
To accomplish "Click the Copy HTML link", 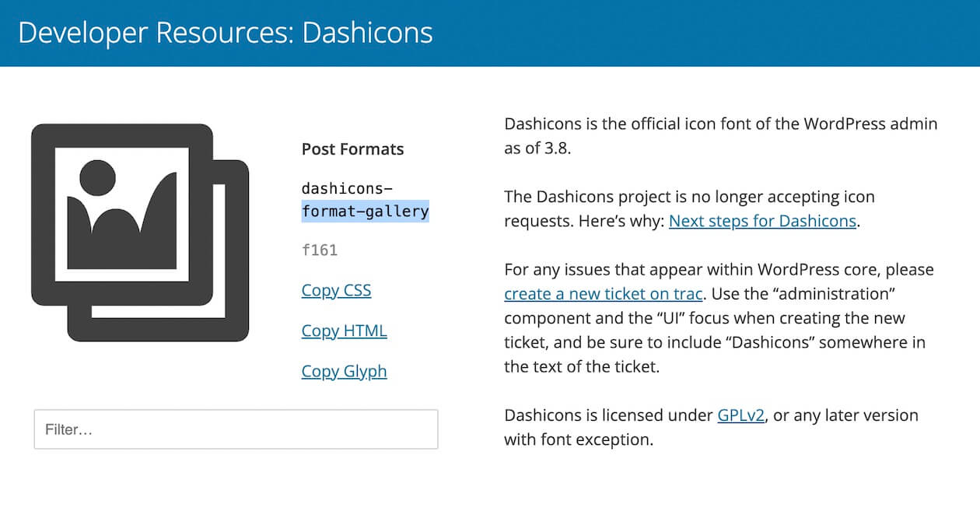I will [x=344, y=331].
